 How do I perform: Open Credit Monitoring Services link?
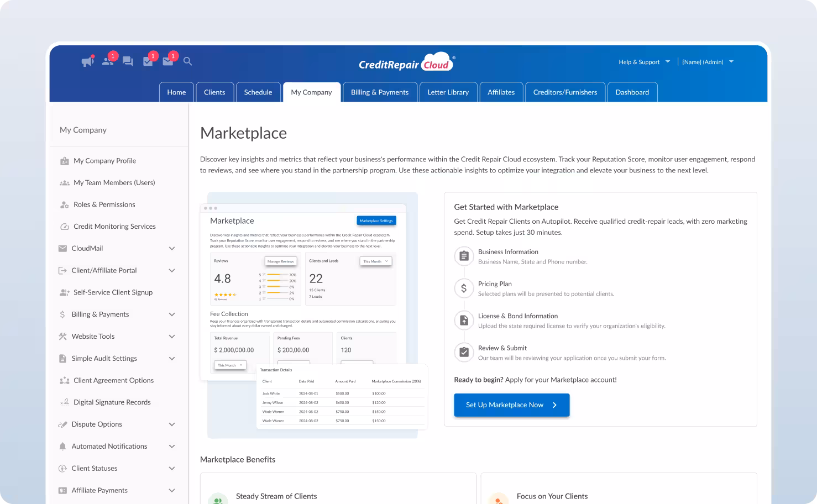pos(114,227)
